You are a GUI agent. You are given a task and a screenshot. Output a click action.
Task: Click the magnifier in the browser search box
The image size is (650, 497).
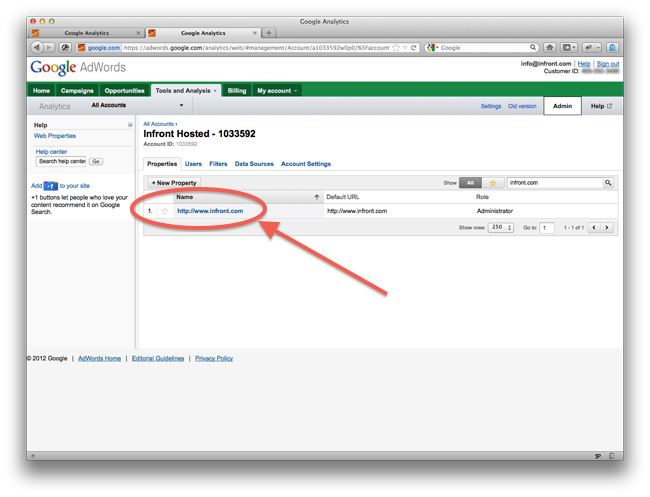point(533,48)
